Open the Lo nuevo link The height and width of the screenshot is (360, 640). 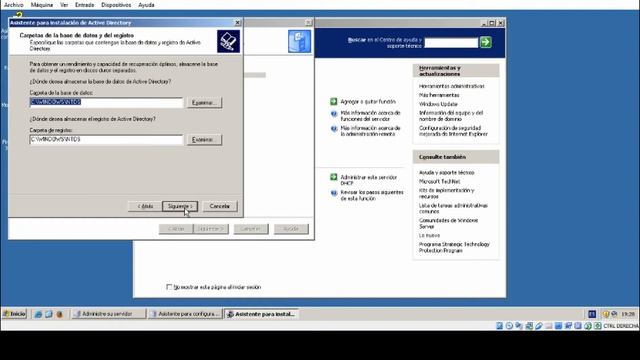[429, 235]
